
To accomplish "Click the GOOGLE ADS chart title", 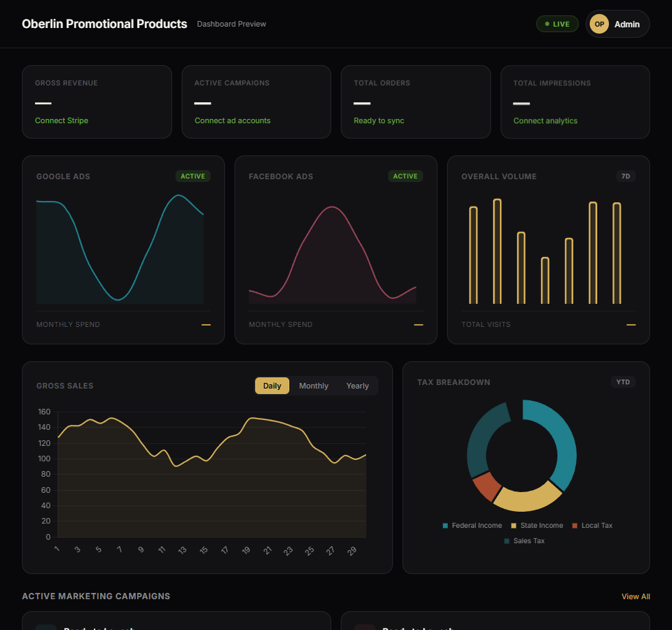I will pos(63,176).
